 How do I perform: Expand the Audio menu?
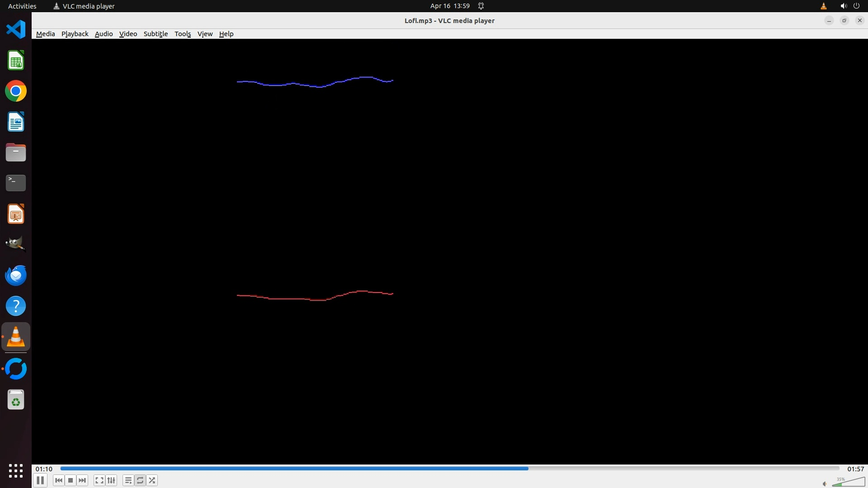pos(104,34)
